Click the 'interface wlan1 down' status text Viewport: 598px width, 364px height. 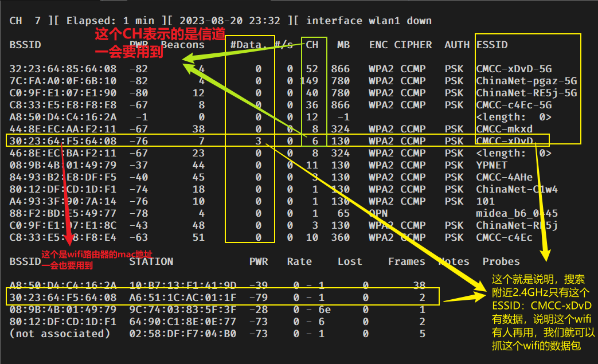(369, 21)
